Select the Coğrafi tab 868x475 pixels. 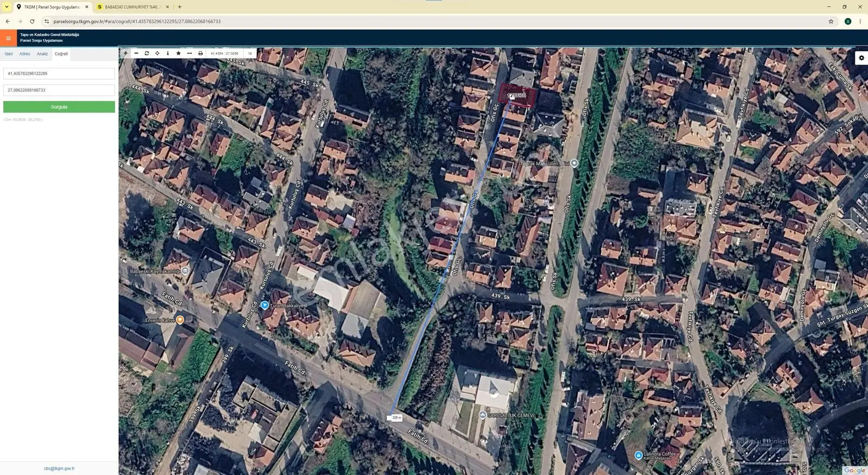[x=61, y=54]
